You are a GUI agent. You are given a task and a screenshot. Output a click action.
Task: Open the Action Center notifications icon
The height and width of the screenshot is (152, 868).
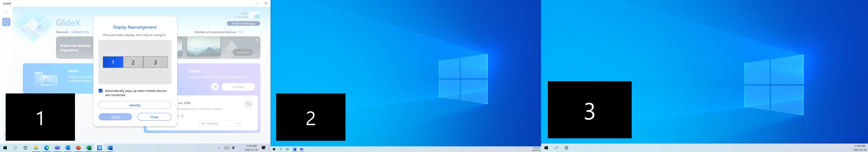click(263, 148)
